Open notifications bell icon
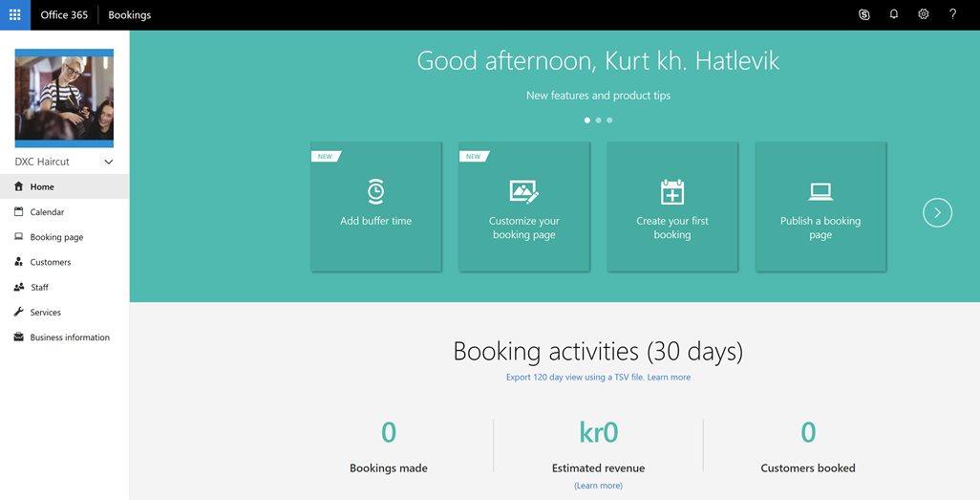 click(893, 15)
